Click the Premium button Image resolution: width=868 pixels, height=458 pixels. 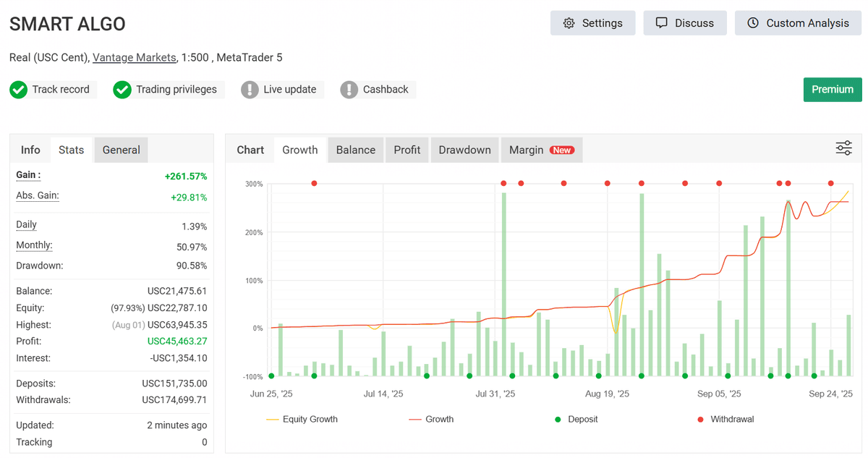click(x=832, y=90)
